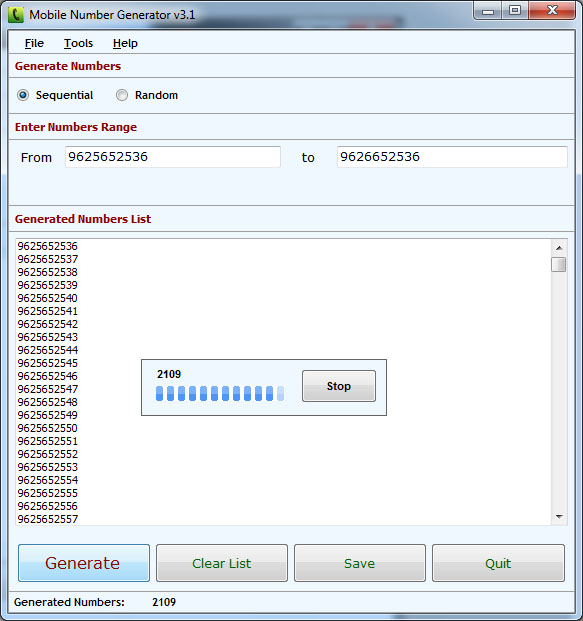Maximize the application window
The width and height of the screenshot is (583, 621).
click(x=515, y=11)
